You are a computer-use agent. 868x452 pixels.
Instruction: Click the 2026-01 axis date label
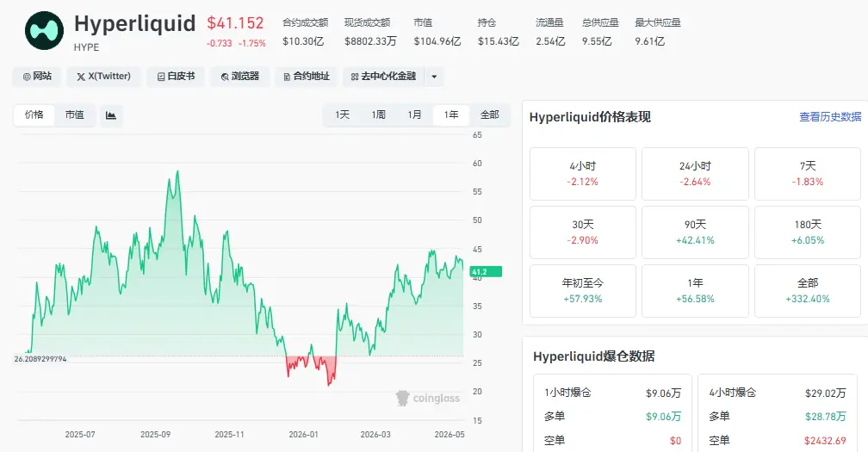303,435
